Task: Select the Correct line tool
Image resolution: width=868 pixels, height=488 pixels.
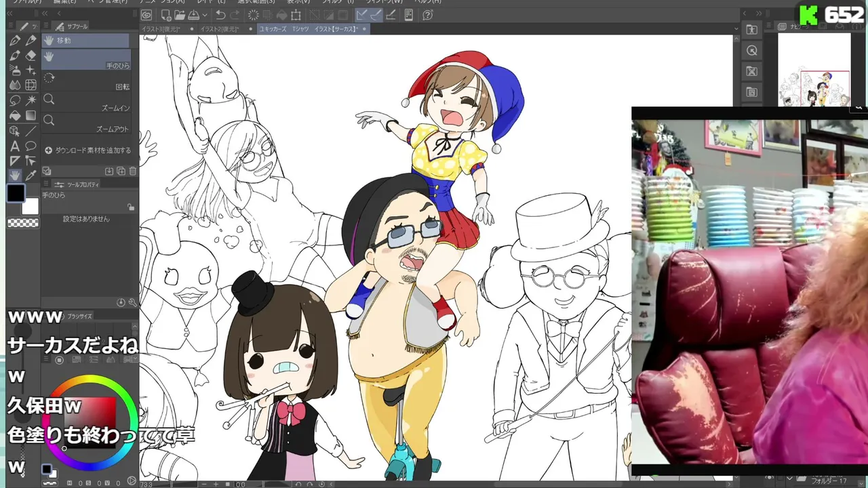Action: pyautogui.click(x=31, y=161)
